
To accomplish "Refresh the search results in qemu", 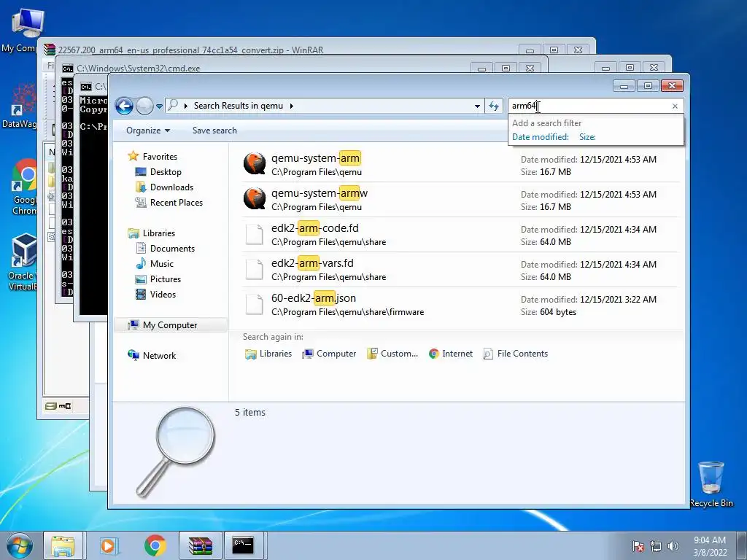I will coord(494,106).
